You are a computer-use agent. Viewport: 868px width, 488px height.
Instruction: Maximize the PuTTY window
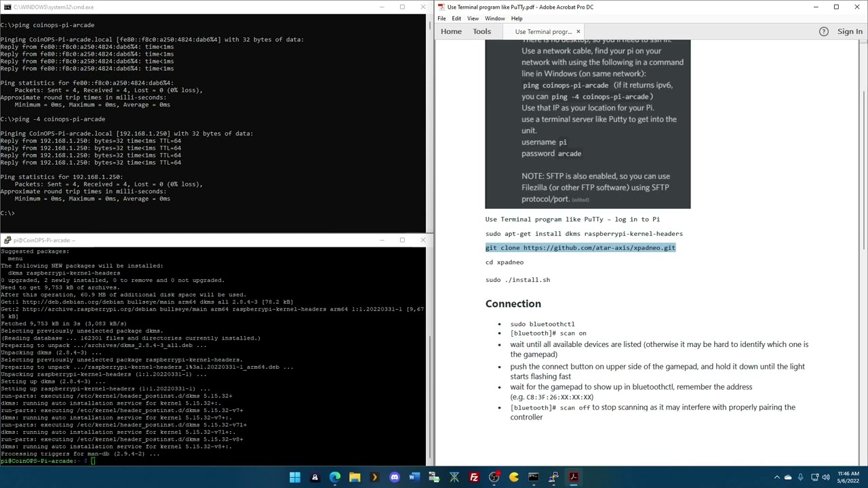click(402, 240)
